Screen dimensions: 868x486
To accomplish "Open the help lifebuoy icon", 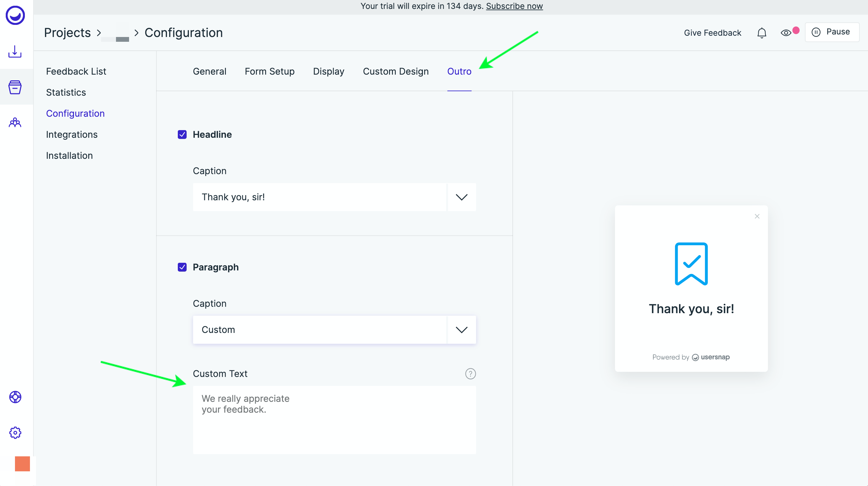I will click(15, 397).
